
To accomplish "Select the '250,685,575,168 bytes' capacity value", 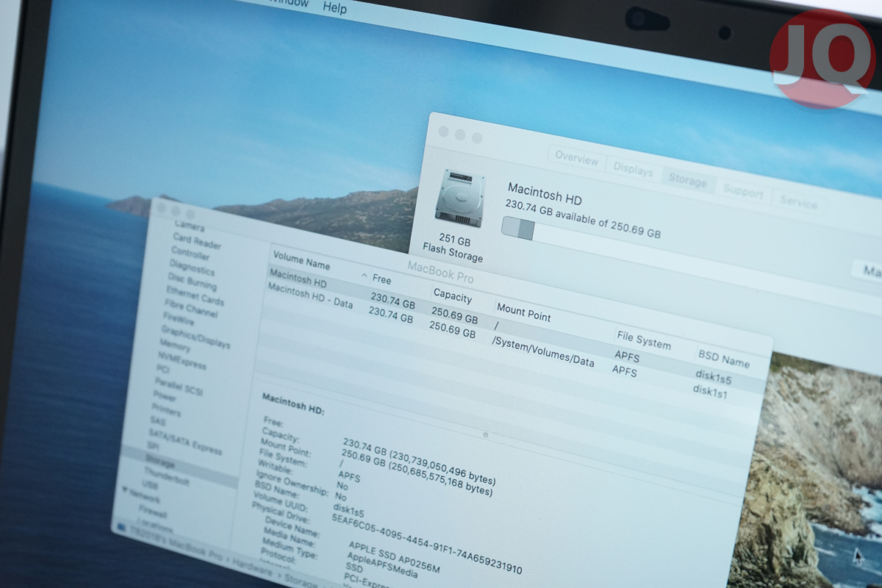I will (440, 478).
